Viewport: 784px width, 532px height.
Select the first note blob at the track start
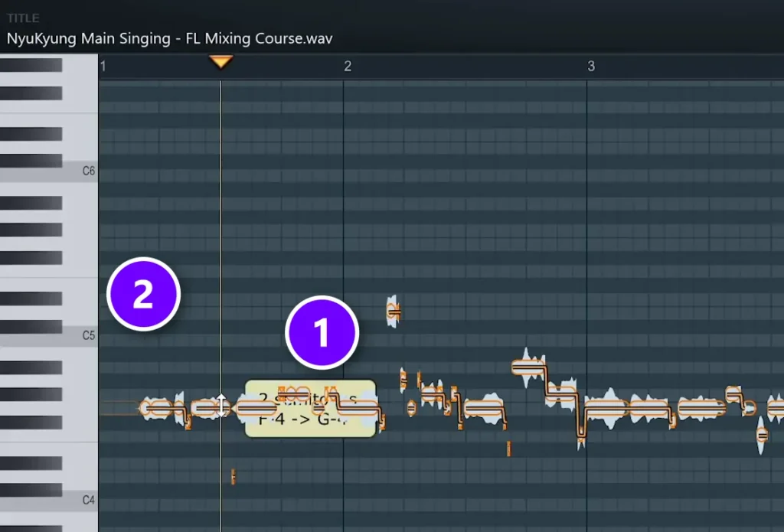[156, 409]
